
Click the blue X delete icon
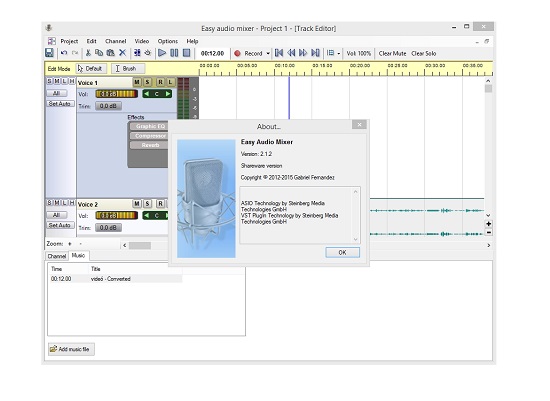[x=122, y=53]
